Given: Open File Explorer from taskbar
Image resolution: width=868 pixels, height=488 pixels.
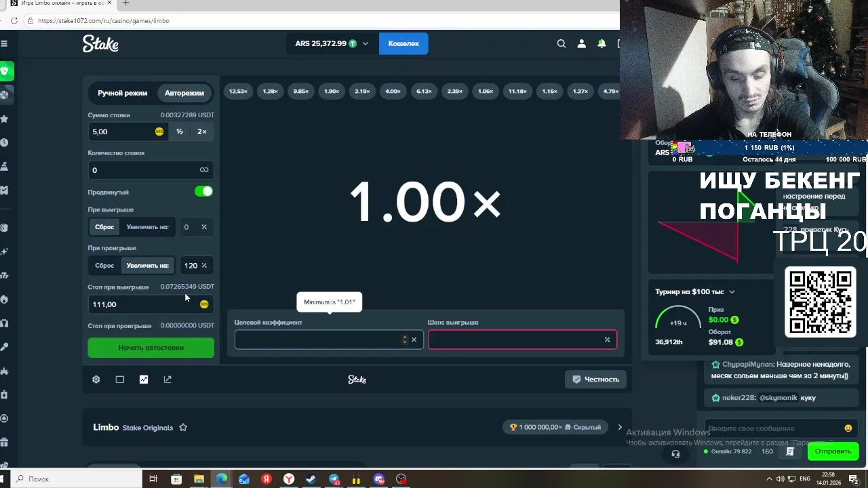Looking at the screenshot, I should [x=199, y=479].
